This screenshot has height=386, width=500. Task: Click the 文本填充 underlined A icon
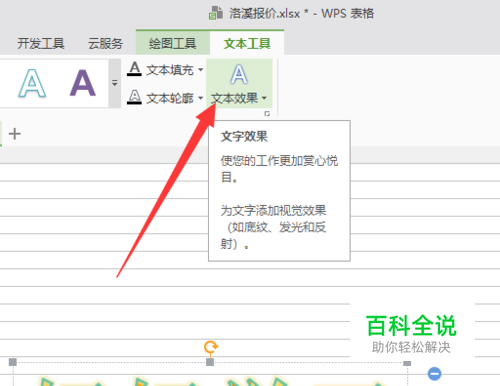134,69
